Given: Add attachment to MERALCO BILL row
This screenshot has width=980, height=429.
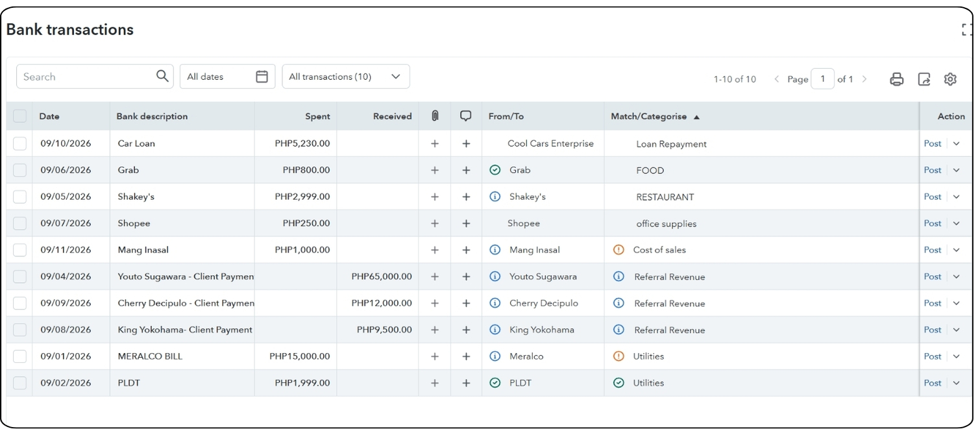Looking at the screenshot, I should (435, 356).
